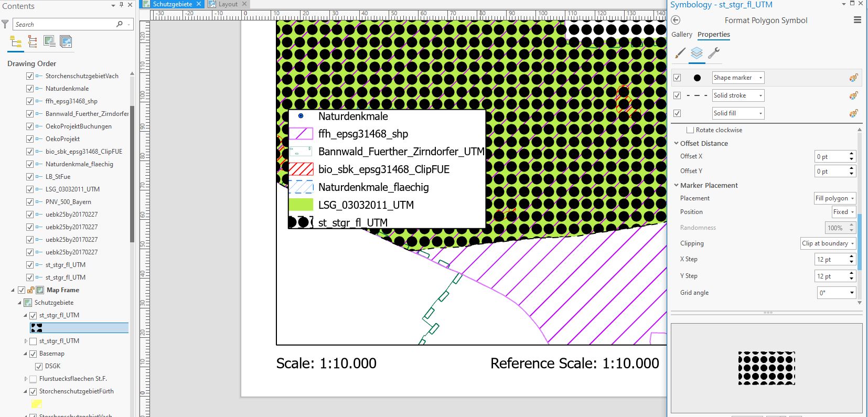
Task: Uncheck the Solid fill symbol layer
Action: click(677, 113)
